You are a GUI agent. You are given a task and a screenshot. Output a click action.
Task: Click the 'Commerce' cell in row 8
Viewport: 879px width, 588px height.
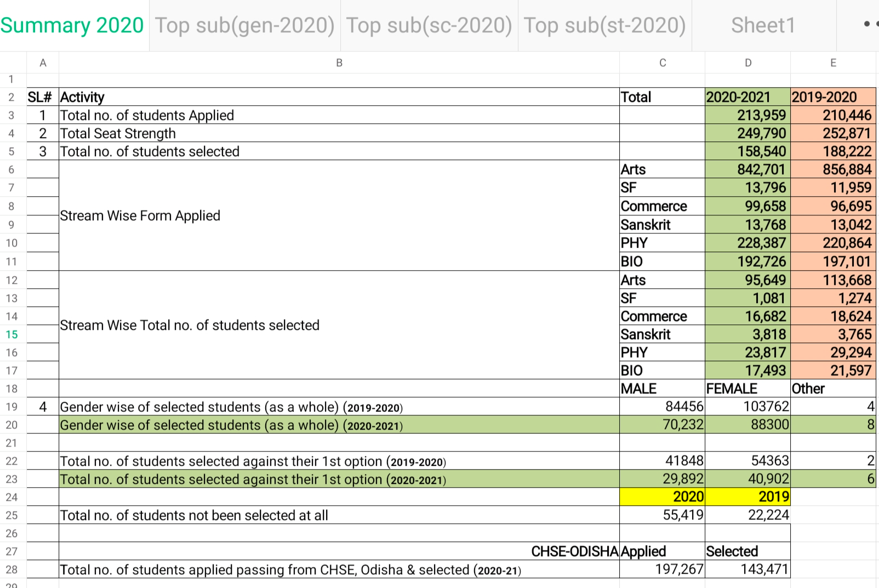point(663,206)
